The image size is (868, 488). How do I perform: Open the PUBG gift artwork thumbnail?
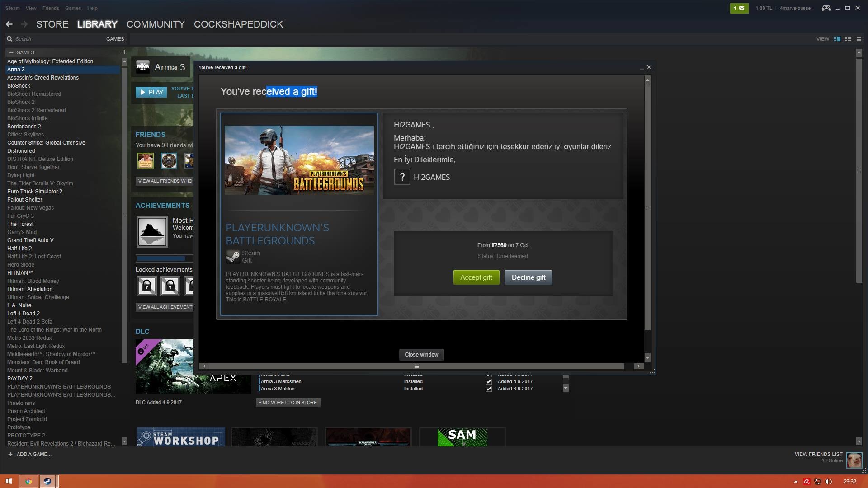pyautogui.click(x=299, y=160)
